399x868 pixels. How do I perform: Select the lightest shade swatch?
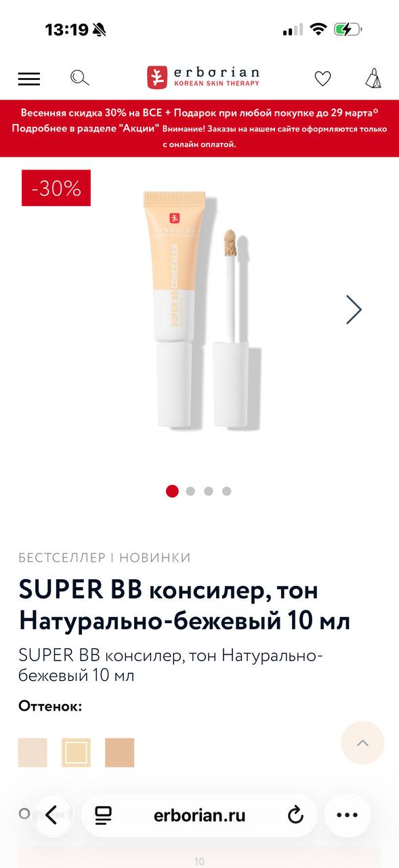click(x=33, y=753)
